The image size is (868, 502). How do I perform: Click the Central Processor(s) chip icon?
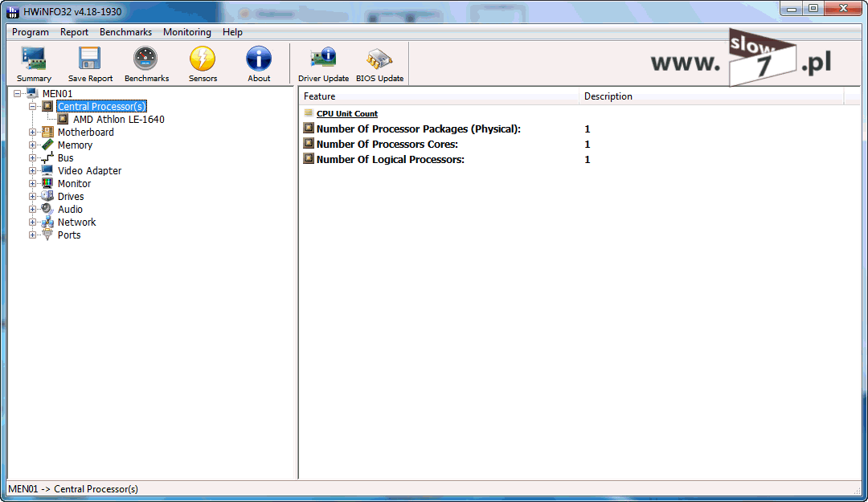click(47, 106)
